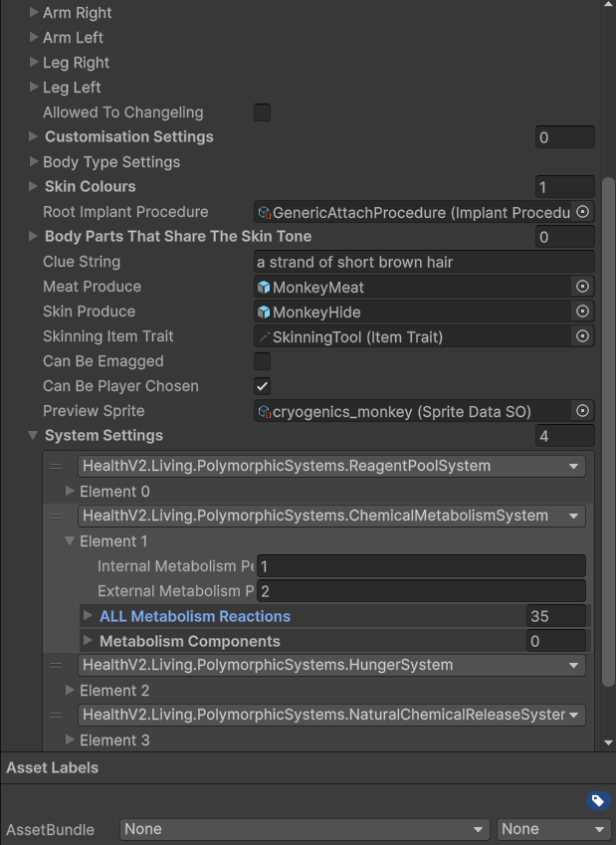Enable the Can Be Emagged checkbox
Image resolution: width=616 pixels, height=845 pixels.
263,361
